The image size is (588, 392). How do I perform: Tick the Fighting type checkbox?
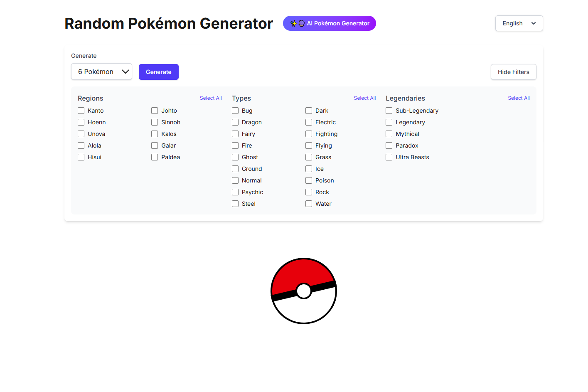click(x=309, y=134)
